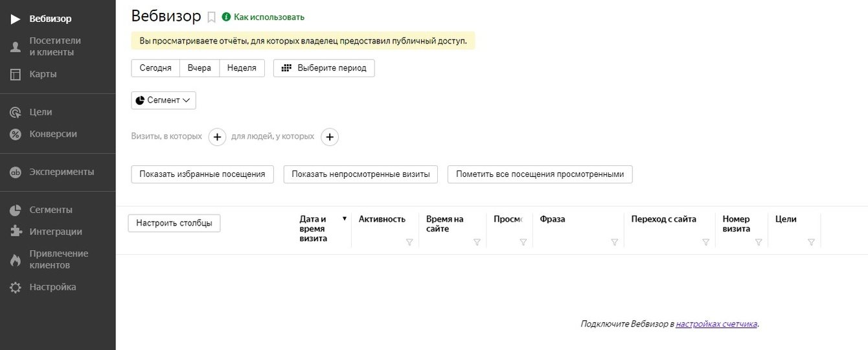Screen dimensions: 868x350
Task: Open filter icon in Цели column
Action: tap(811, 242)
